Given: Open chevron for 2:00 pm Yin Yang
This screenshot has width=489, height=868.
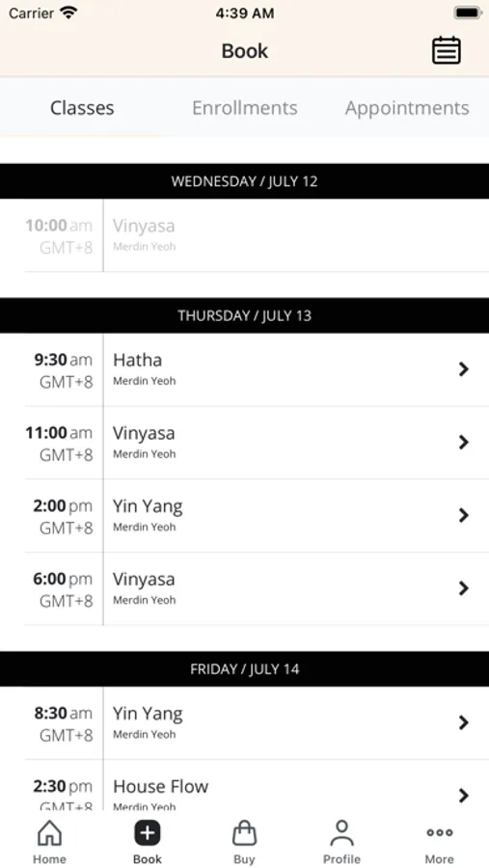Looking at the screenshot, I should coord(464,515).
